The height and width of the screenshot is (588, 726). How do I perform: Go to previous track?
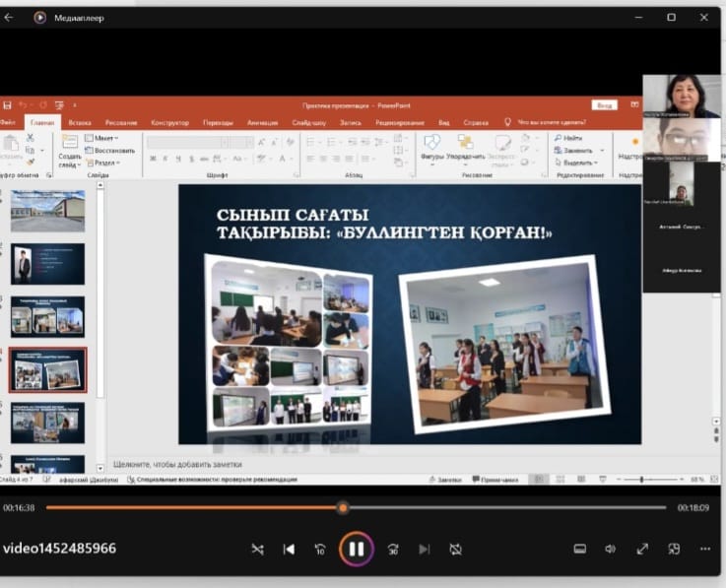pyautogui.click(x=289, y=549)
